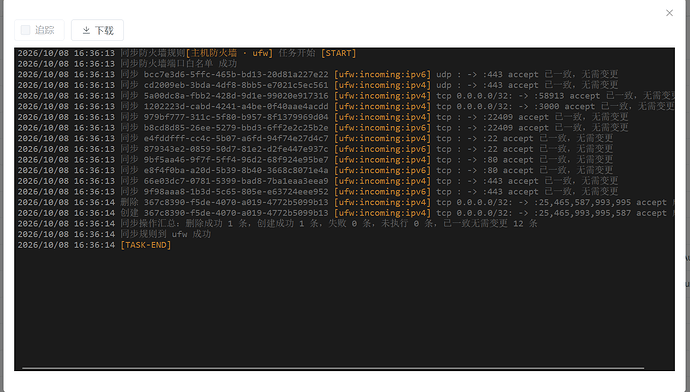Click the [主机防火墙 · ufw] label
Image resolution: width=690 pixels, height=392 pixels.
pos(229,53)
